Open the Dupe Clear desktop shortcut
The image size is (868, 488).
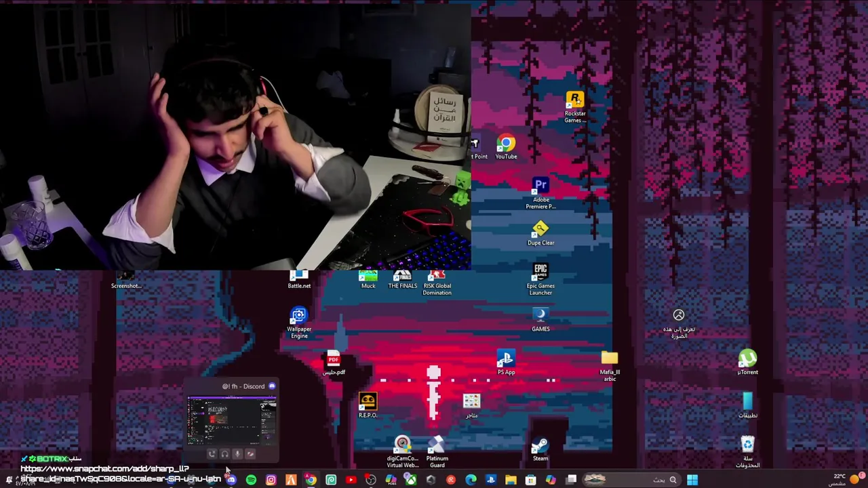(540, 234)
